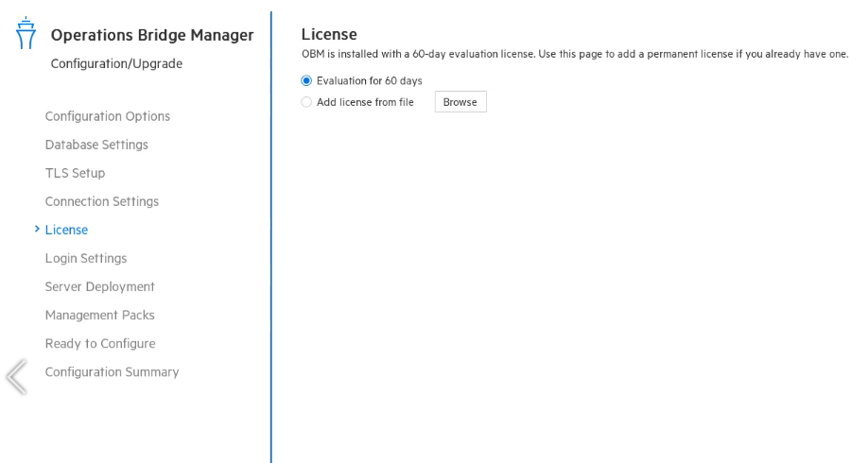Open TLS Setup step
The image size is (868, 463).
point(75,173)
